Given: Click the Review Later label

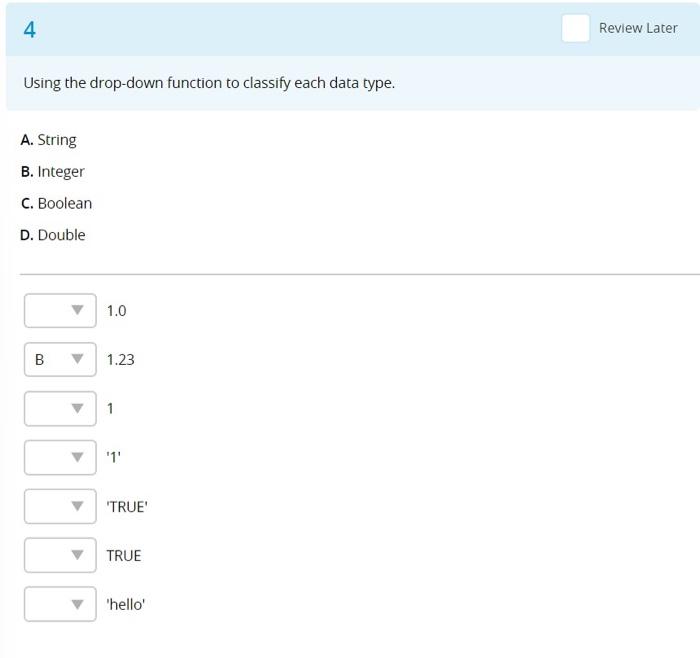Looking at the screenshot, I should [x=638, y=28].
